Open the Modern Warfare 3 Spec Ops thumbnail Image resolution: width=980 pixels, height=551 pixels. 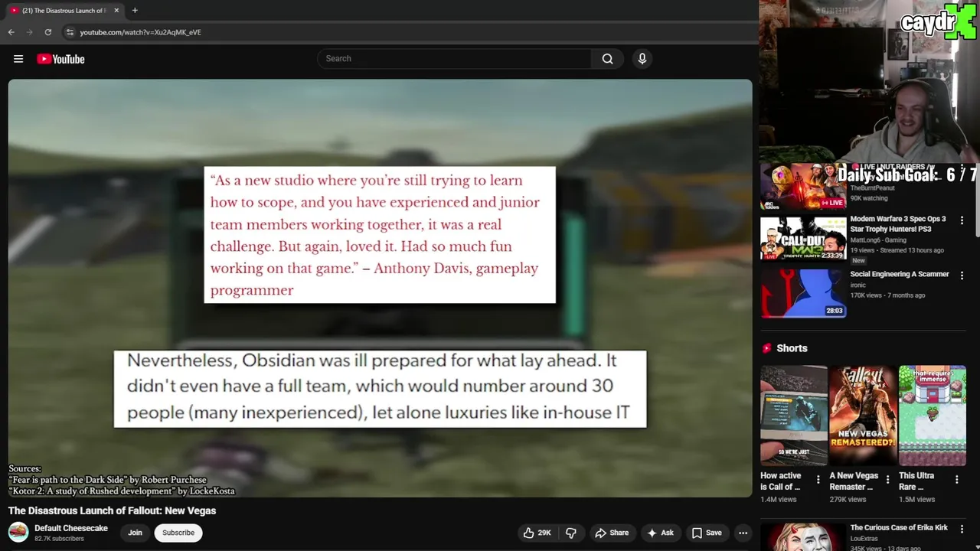[x=803, y=239]
